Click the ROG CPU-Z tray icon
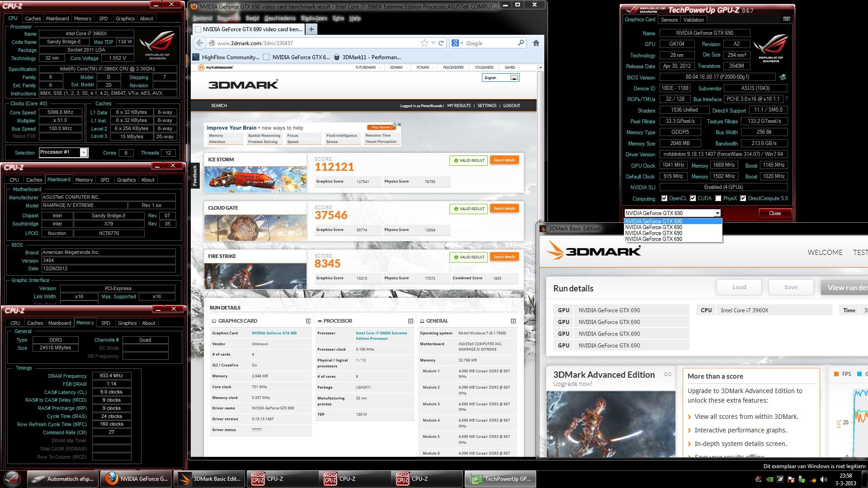 click(x=759, y=479)
